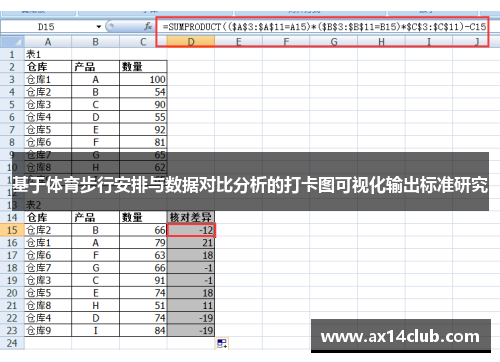The image size is (500, 362).
Task: Select row 3 header
Action: (12, 79)
